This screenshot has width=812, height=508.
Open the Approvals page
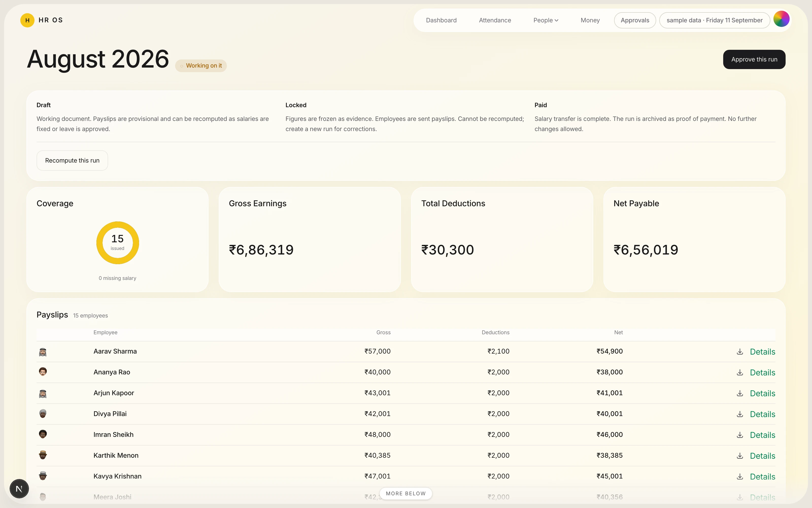coord(635,20)
